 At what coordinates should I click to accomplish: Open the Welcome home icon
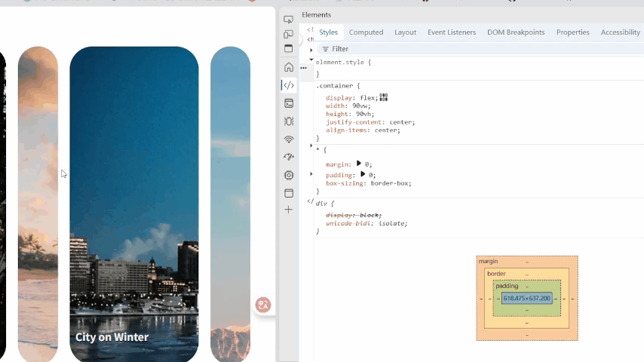[289, 66]
